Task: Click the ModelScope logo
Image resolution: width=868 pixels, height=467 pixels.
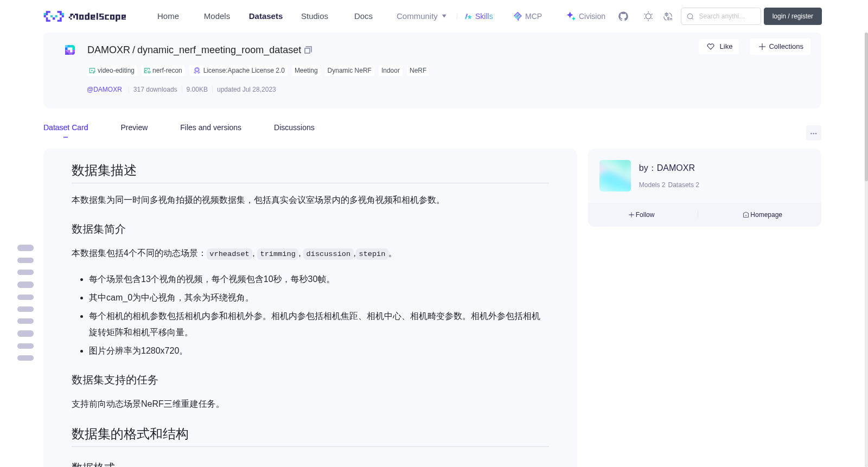Action: 85,16
